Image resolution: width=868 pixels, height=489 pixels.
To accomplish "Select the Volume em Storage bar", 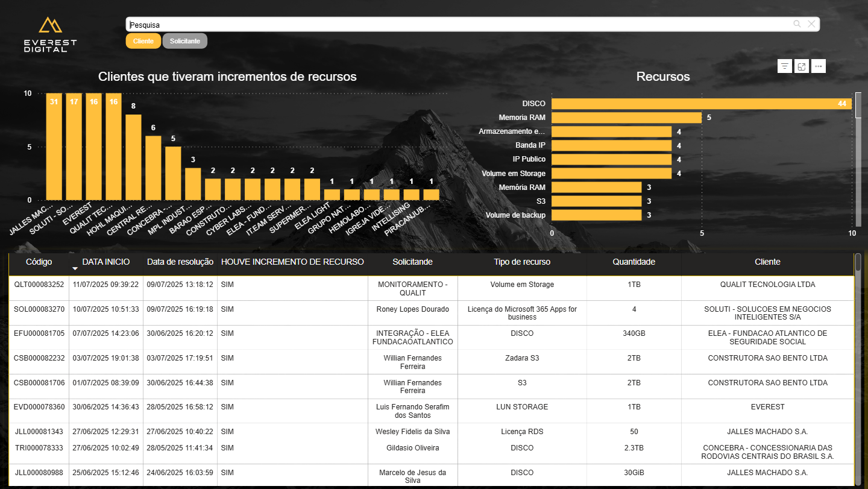I will click(x=611, y=174).
